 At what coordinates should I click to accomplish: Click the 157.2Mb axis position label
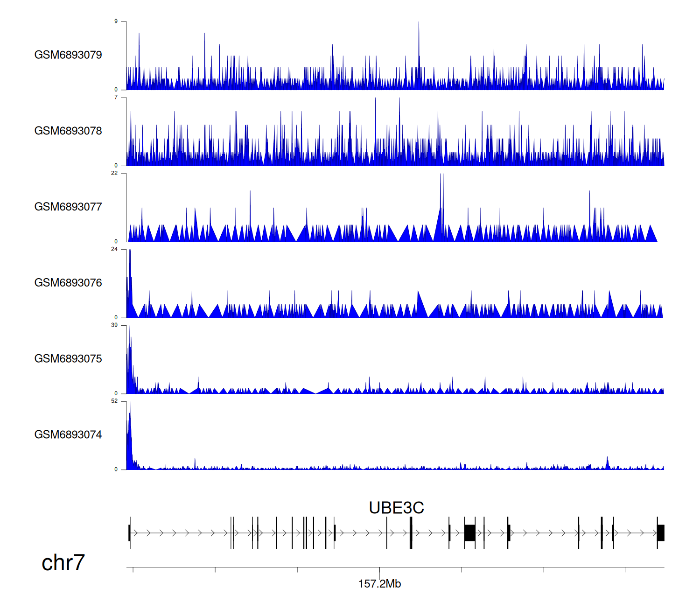click(x=379, y=584)
